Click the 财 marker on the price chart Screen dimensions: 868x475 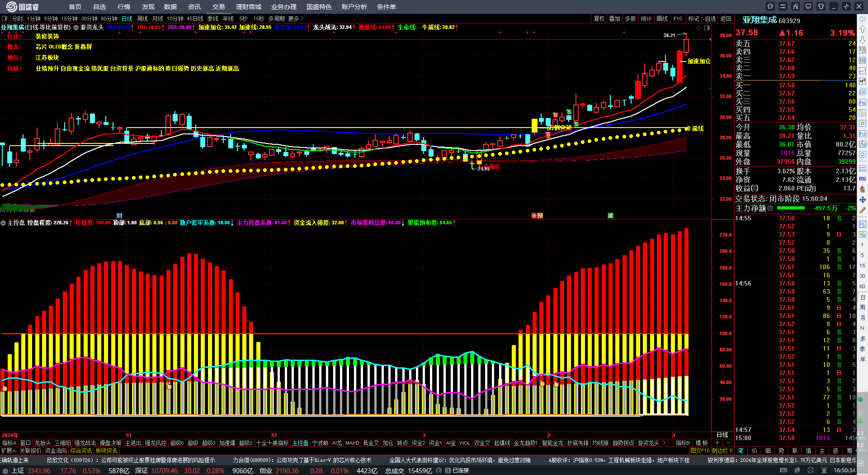(x=119, y=215)
